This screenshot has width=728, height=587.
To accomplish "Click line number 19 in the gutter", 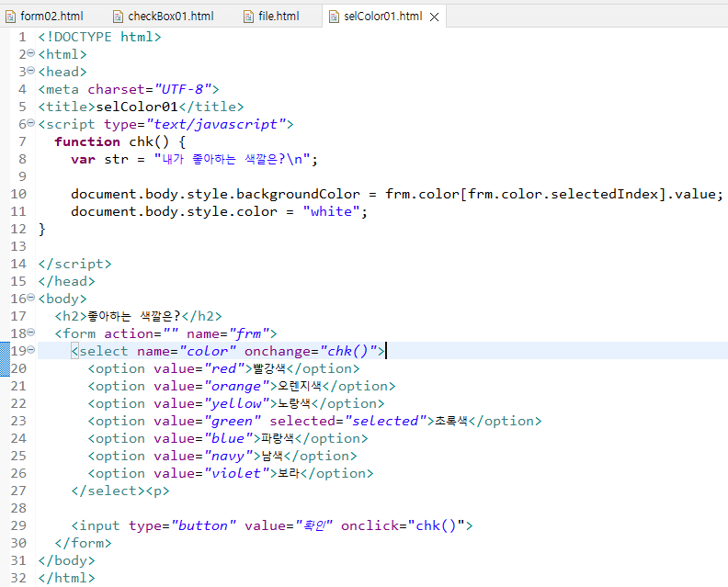I will (18, 351).
